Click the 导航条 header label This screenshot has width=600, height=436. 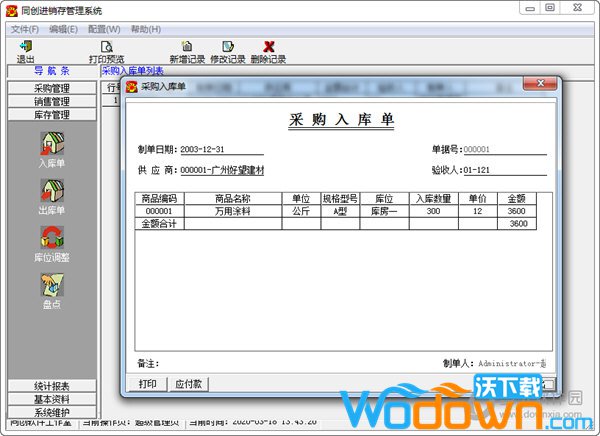pos(52,71)
